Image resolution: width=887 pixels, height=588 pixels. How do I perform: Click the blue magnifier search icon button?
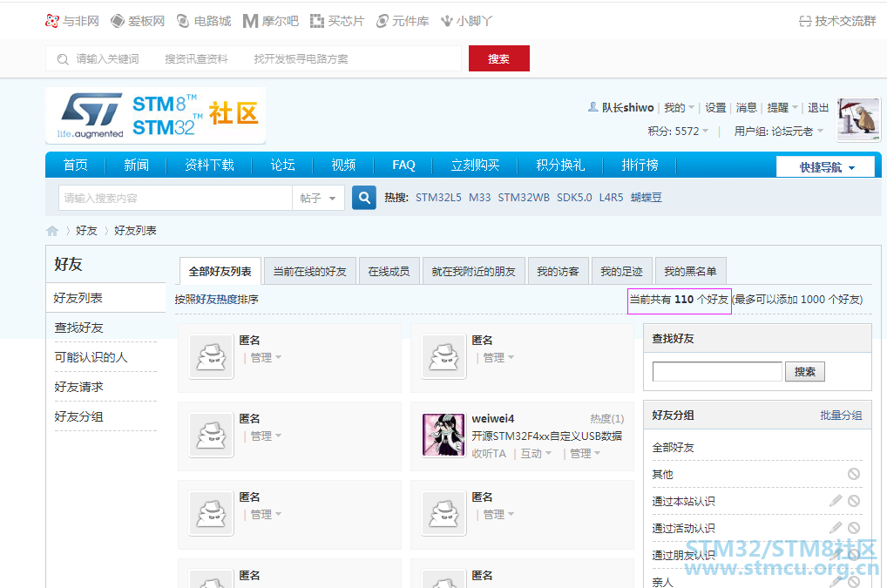pos(363,198)
